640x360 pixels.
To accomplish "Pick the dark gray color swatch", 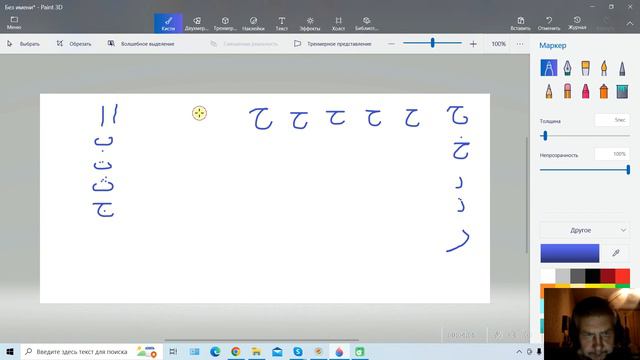I will click(578, 276).
